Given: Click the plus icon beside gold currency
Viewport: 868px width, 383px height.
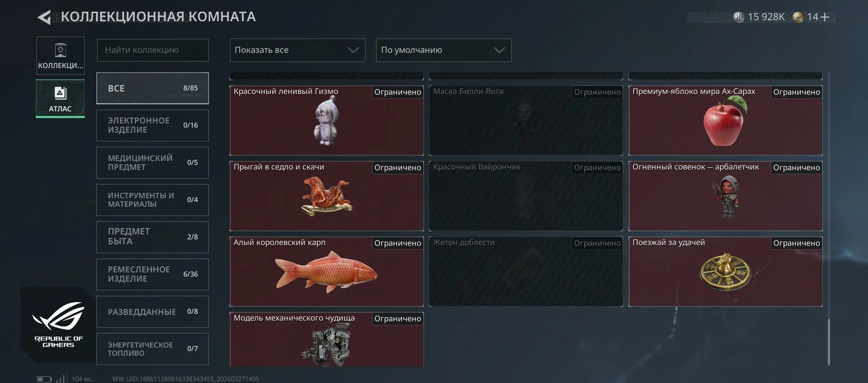Looking at the screenshot, I should coord(825,17).
